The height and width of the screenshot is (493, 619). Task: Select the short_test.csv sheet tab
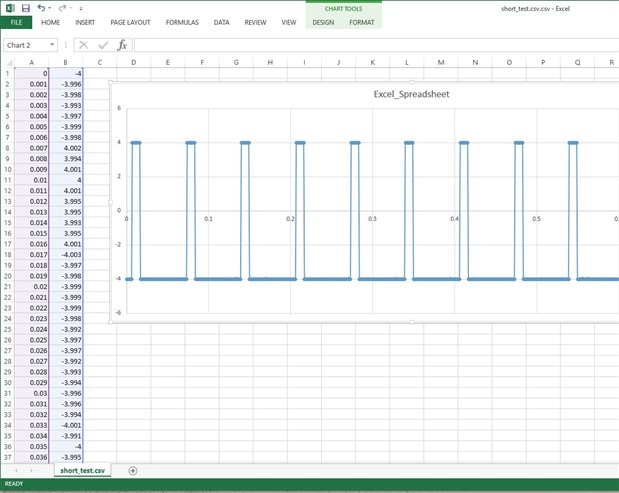[83, 470]
